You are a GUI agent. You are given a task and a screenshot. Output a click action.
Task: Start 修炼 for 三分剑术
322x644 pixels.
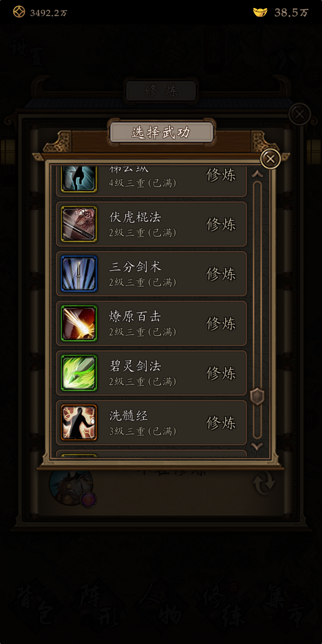(x=221, y=274)
